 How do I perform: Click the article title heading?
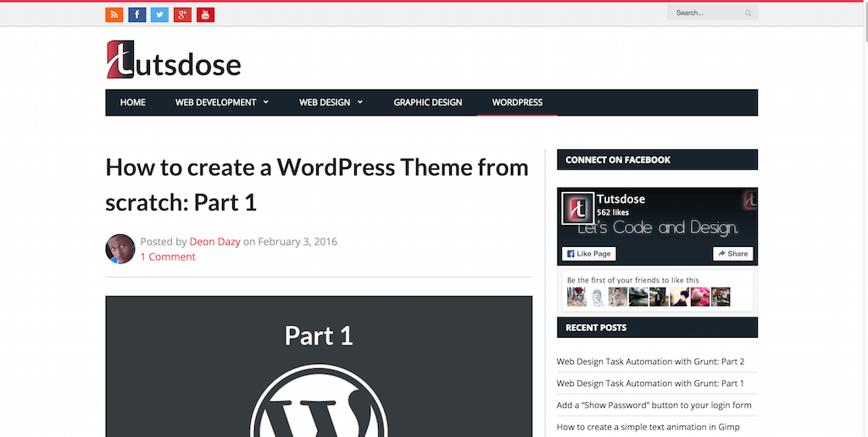point(317,184)
